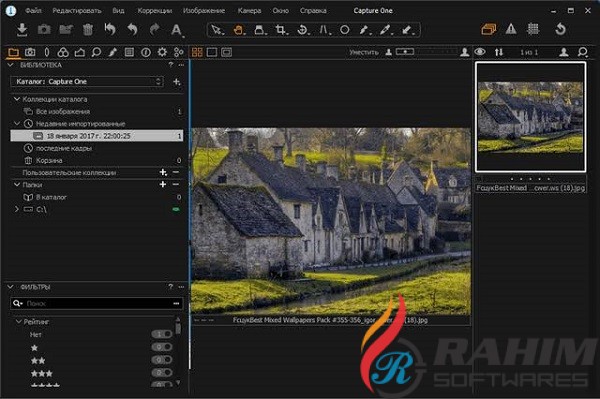Open the Изображение menu
Screen dimensions: 600x399
pyautogui.click(x=204, y=11)
